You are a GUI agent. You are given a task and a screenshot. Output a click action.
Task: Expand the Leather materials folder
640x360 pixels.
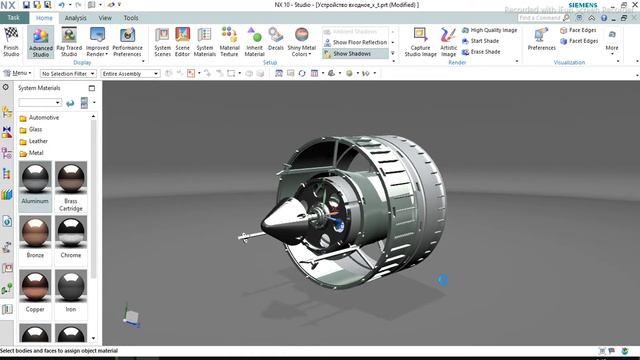[x=34, y=141]
